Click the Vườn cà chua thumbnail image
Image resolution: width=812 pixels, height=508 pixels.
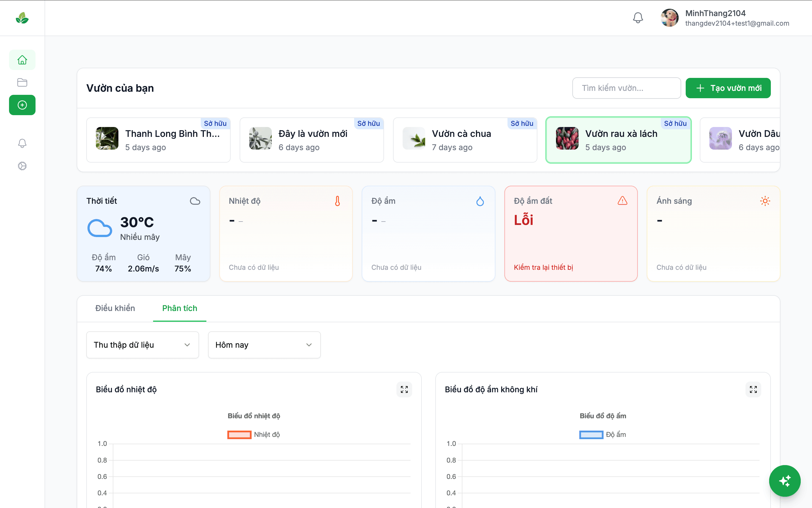[414, 138]
